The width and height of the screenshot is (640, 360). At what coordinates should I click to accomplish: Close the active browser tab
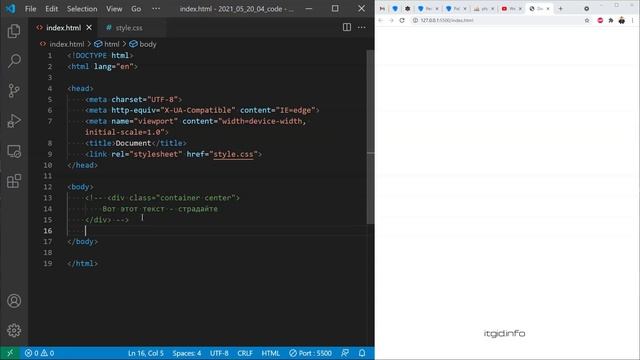click(548, 9)
